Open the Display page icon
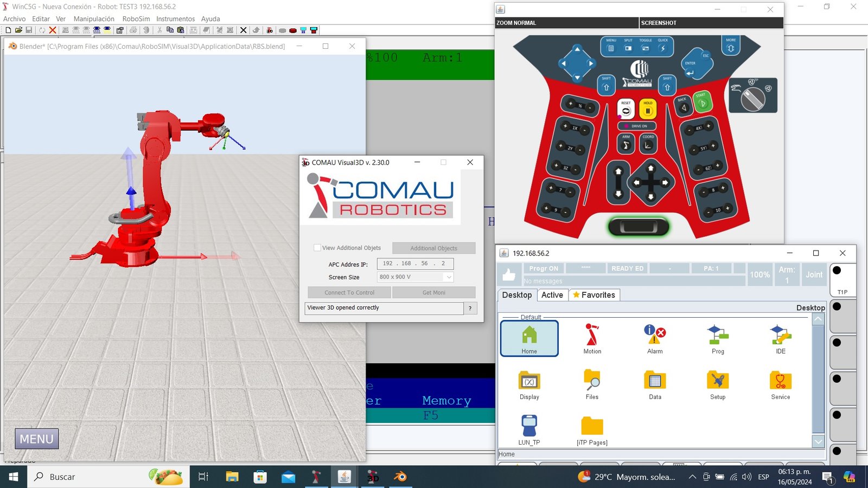The width and height of the screenshot is (868, 488). point(529,384)
